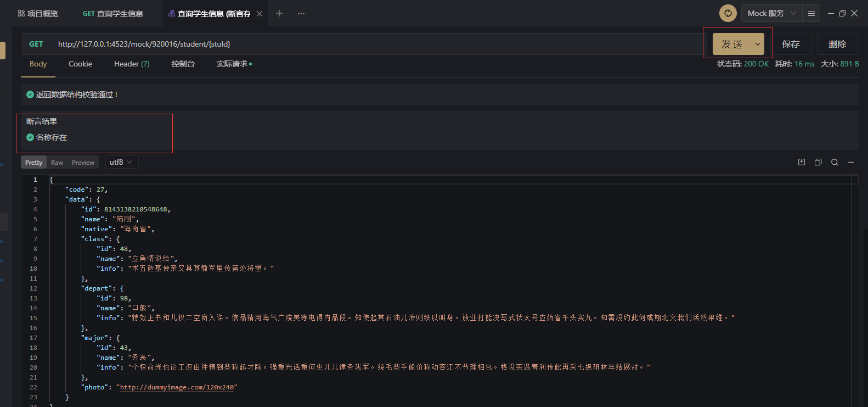Viewport: 868px width, 407px height.
Task: Open the 控制台 tab
Action: click(x=183, y=64)
